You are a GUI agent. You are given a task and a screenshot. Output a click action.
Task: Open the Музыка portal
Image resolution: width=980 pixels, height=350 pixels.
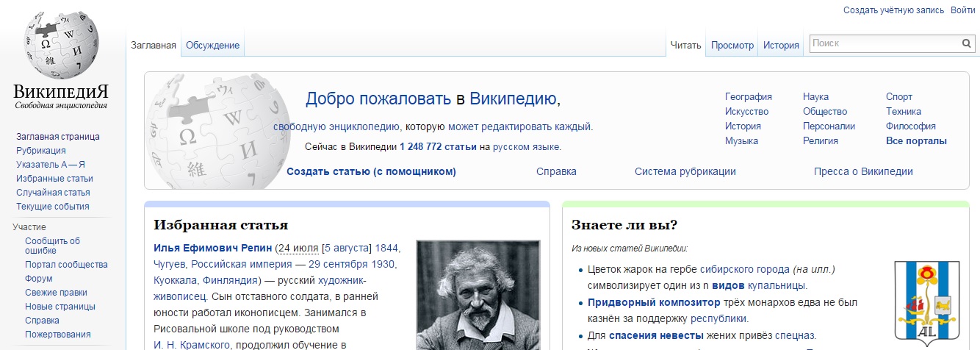[x=741, y=141]
